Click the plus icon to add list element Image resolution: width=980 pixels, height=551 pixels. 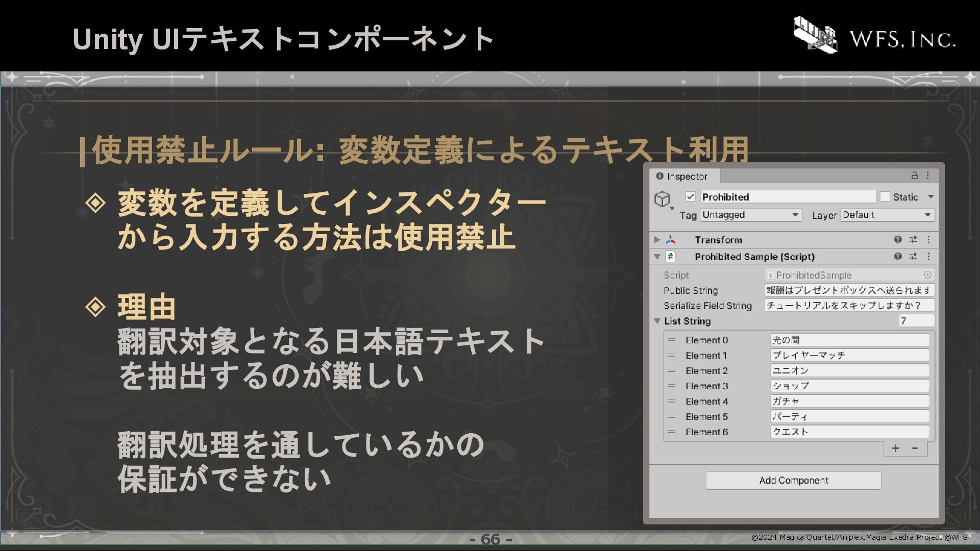(x=895, y=448)
